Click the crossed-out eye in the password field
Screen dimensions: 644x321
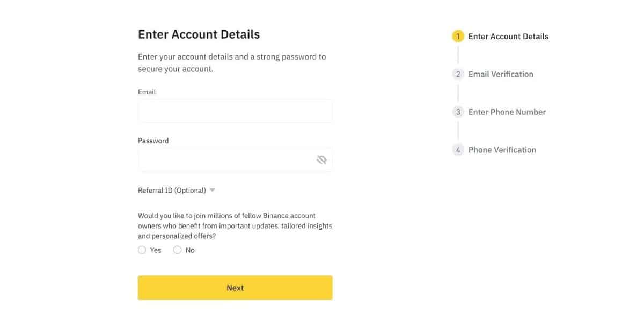pyautogui.click(x=321, y=159)
